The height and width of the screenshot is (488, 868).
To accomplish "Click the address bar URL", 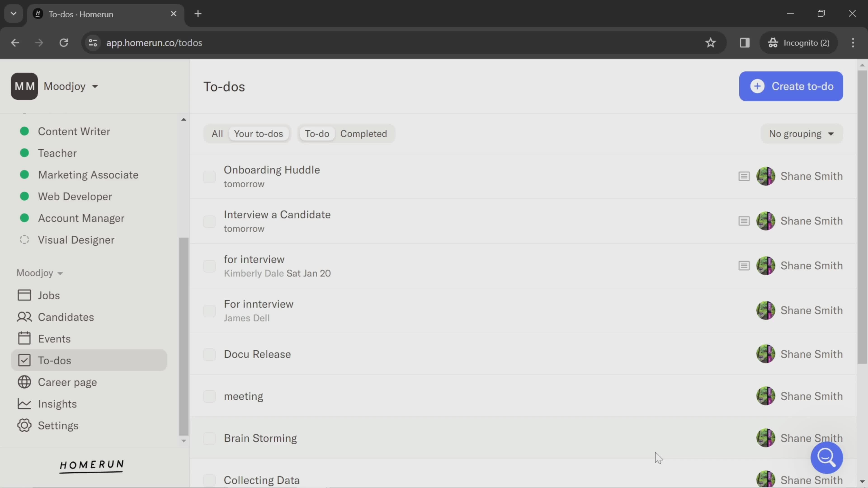I will pos(154,43).
